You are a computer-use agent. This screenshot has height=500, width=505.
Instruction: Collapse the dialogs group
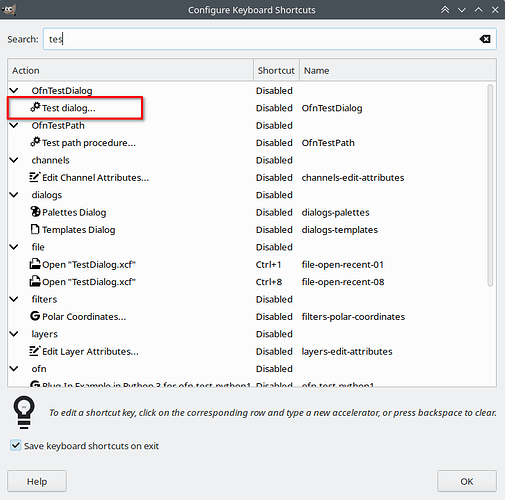tap(14, 195)
